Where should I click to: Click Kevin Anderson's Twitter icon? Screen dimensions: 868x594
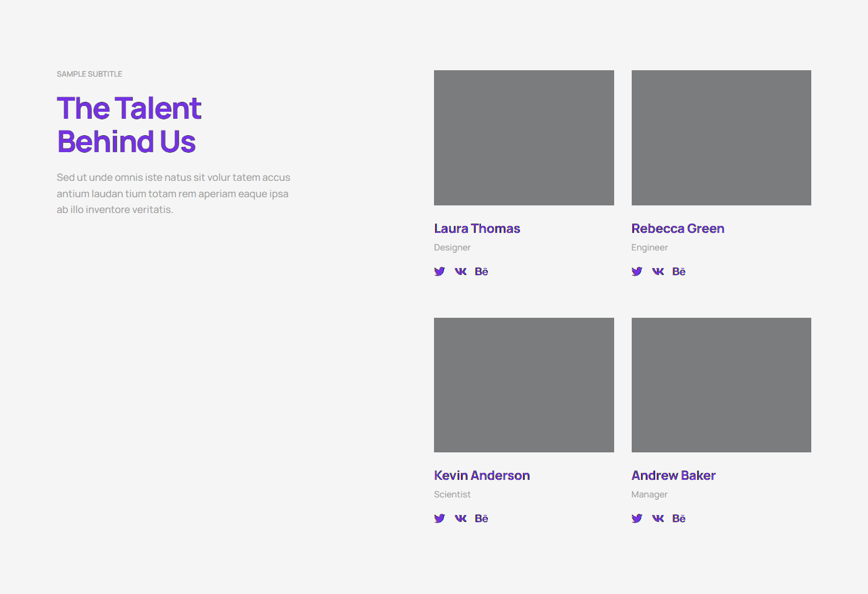(439, 519)
